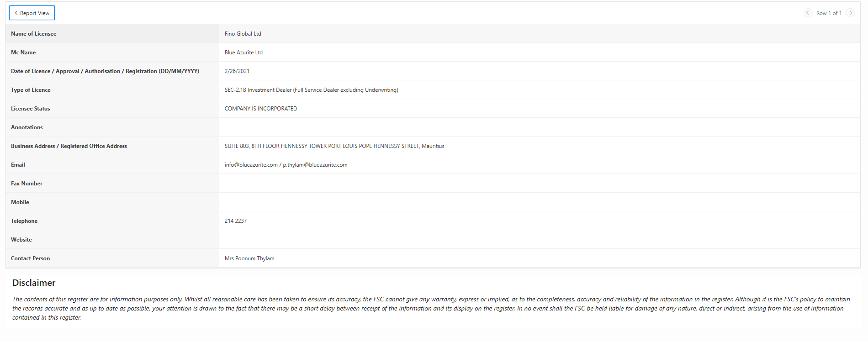Click the 'Fax Number' field label
Viewport: 868px width, 342px height.
[x=26, y=184]
